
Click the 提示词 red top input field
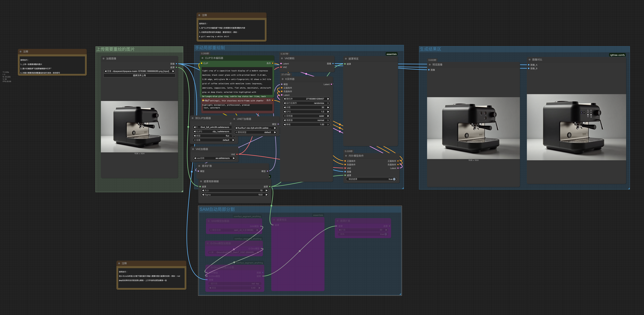(x=235, y=284)
